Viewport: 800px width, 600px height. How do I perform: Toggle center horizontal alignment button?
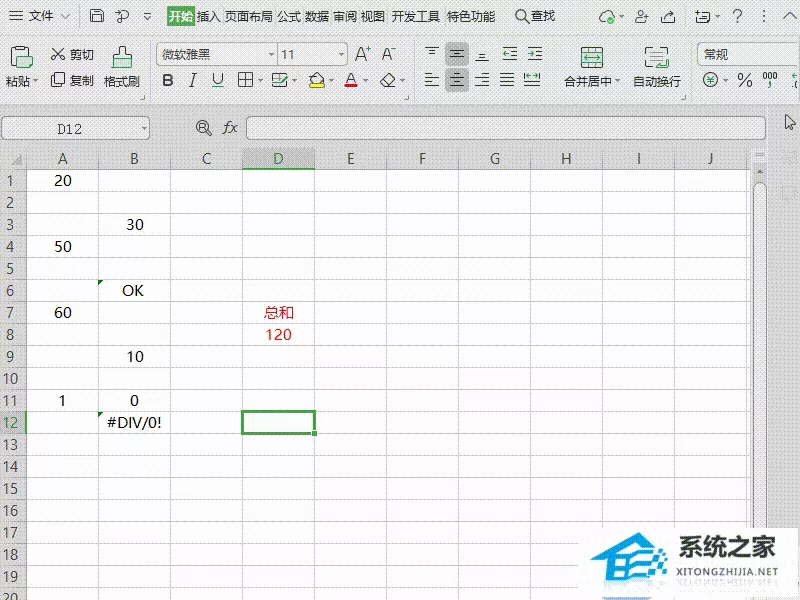click(457, 80)
